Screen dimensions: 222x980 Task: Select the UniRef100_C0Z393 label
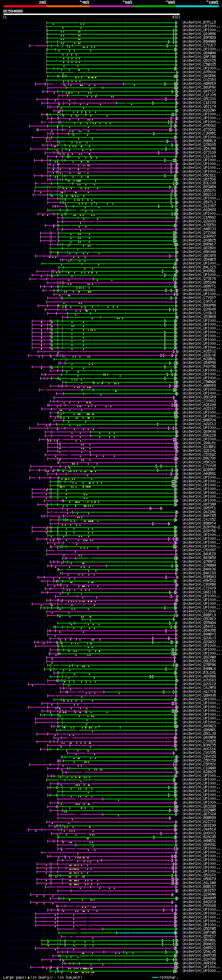pyautogui.click(x=199, y=80)
